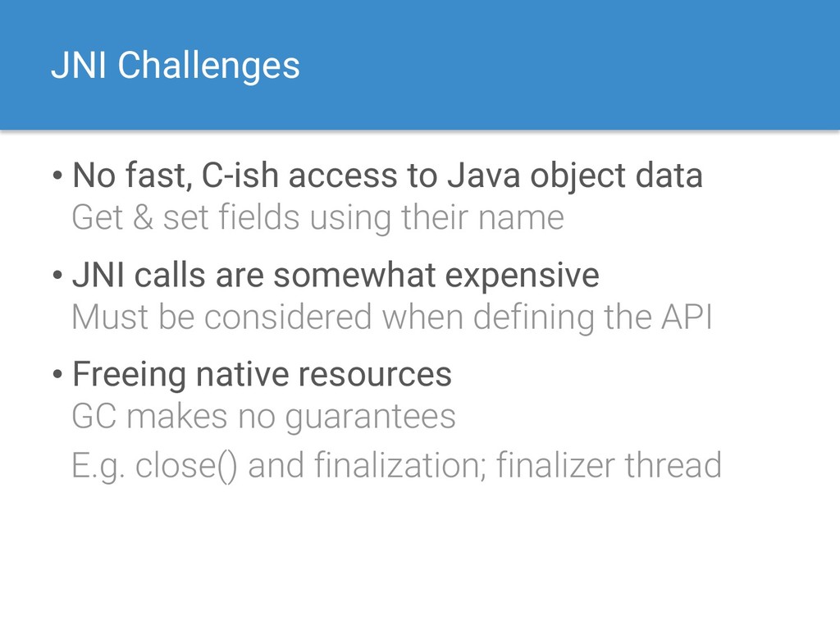The height and width of the screenshot is (630, 840).
Task: Select 'JNI calls are somewhat expensive' heading
Action: tap(336, 276)
